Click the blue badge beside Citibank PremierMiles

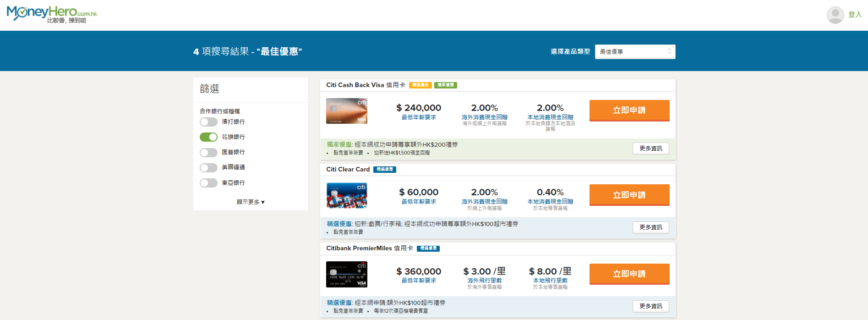428,248
